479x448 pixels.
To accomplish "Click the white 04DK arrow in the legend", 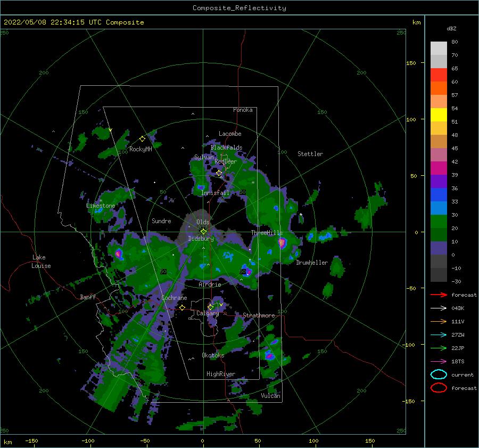I will 439,308.
